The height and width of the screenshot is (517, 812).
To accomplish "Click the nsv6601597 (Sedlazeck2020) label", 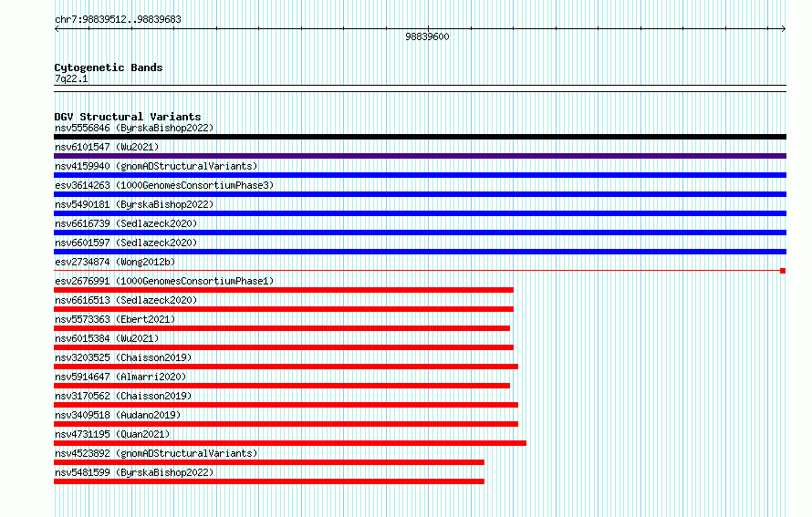I will click(x=126, y=243).
